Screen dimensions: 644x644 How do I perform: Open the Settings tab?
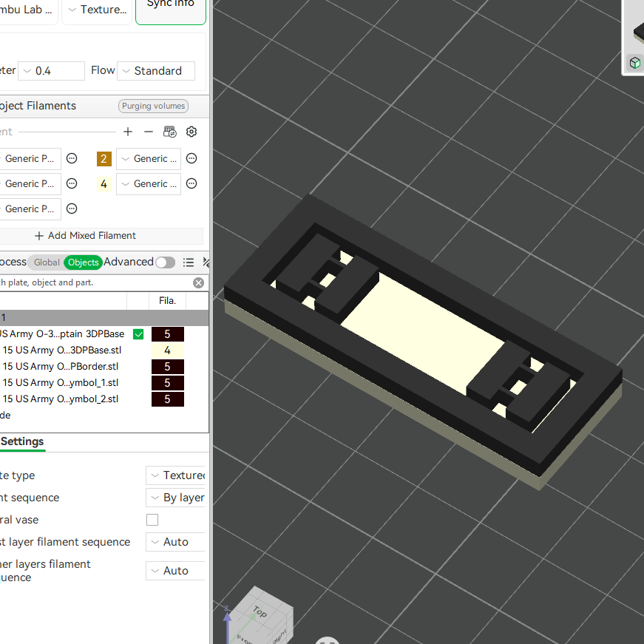(22, 441)
